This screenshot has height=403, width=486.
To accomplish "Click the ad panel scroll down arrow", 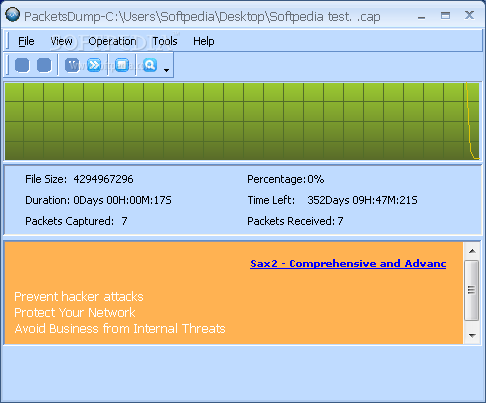I will click(x=472, y=335).
